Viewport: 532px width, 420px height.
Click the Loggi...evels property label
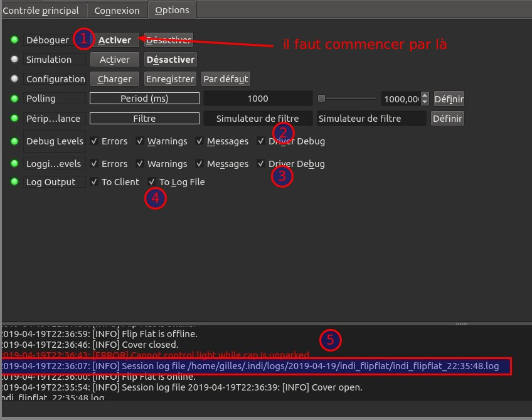pos(55,164)
